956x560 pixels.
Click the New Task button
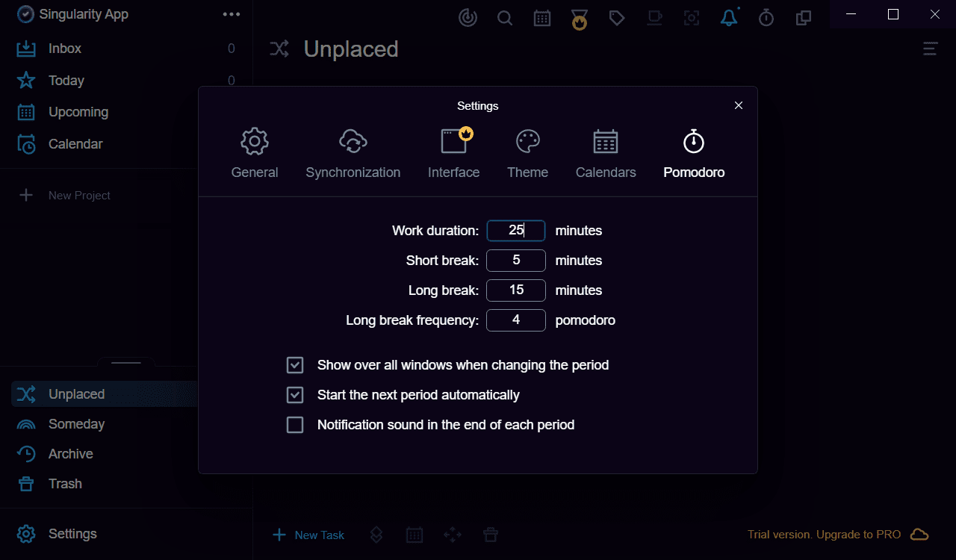click(309, 535)
